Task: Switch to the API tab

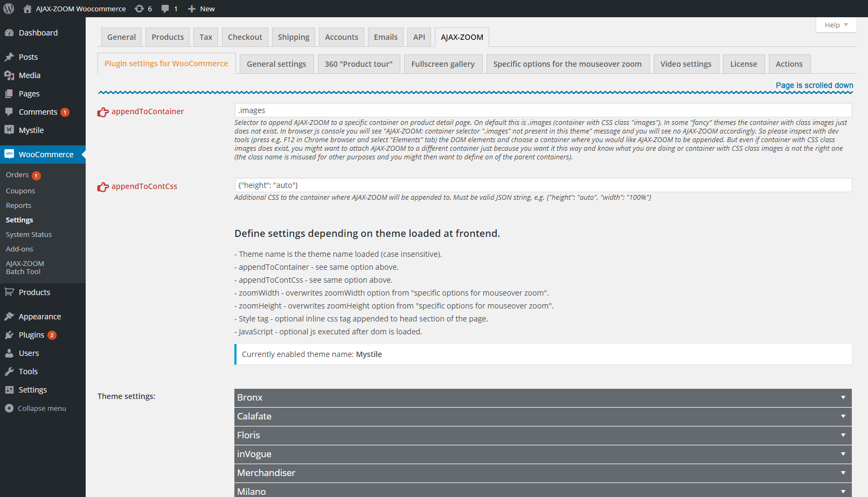Action: [x=419, y=37]
